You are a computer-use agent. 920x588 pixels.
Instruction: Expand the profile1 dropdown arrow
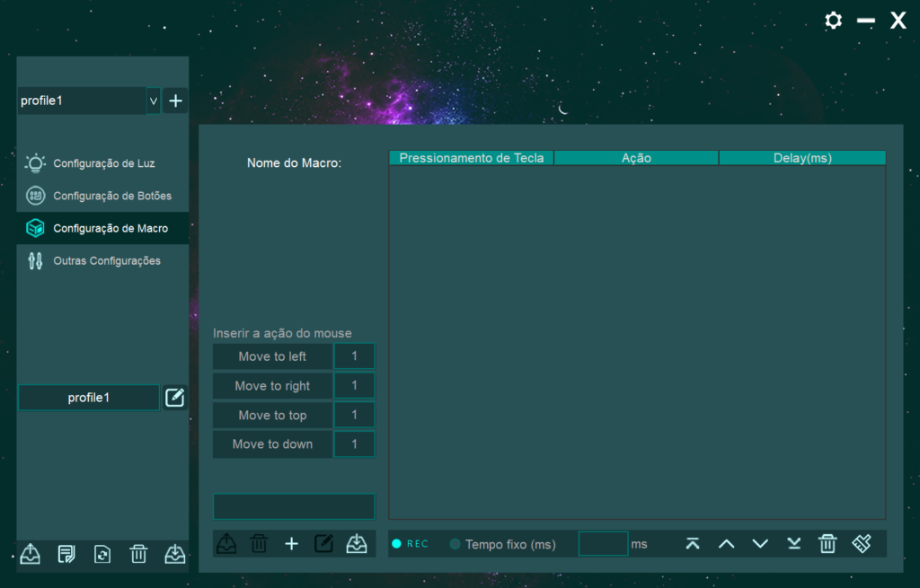154,101
